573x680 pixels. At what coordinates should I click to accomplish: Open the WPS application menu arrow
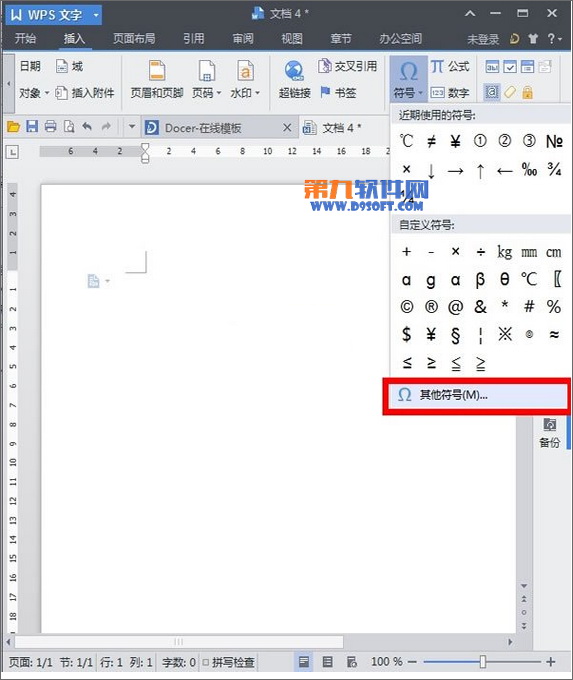pos(96,16)
